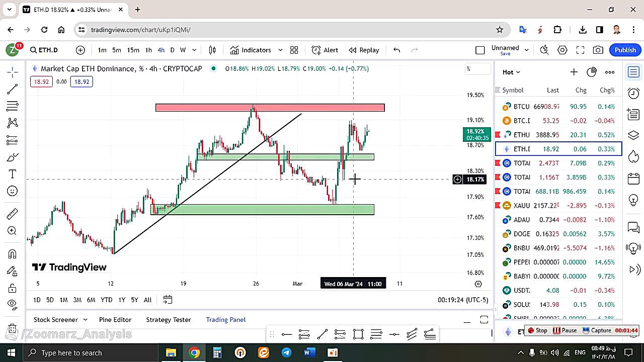The height and width of the screenshot is (362, 644).
Task: Toggle the layout checkbox next to Unnamed
Action: 480,50
